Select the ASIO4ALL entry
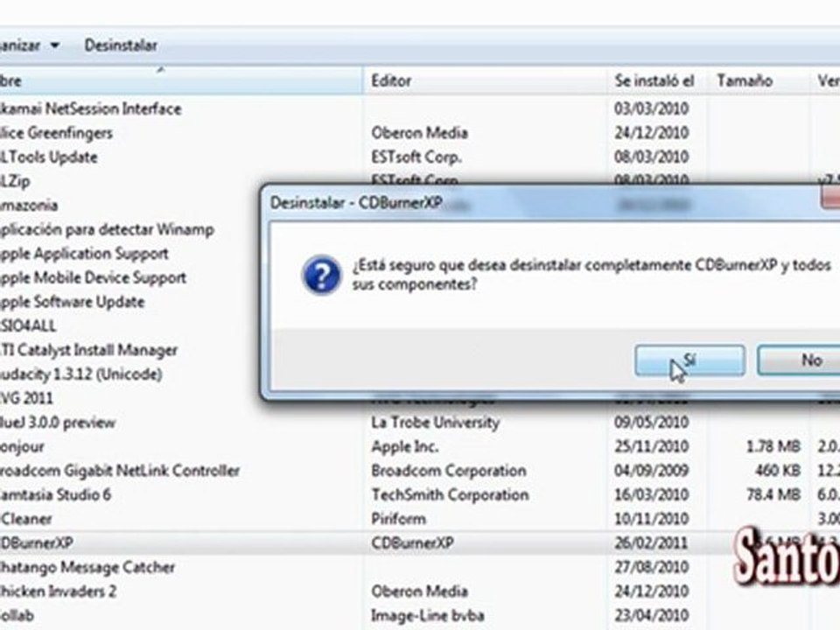Viewport: 840px width, 630px height. coord(28,325)
